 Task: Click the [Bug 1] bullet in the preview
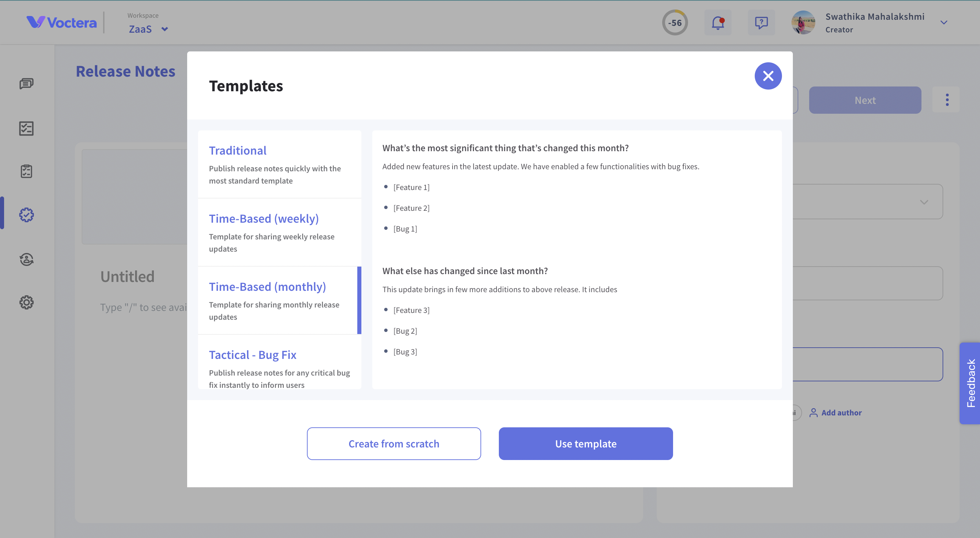tap(405, 229)
